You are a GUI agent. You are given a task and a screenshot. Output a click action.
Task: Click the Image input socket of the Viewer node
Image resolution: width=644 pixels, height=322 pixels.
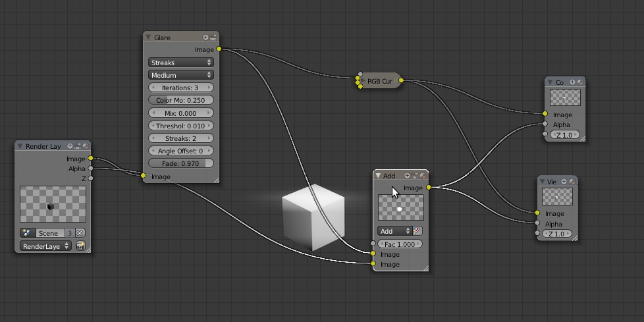tap(537, 213)
